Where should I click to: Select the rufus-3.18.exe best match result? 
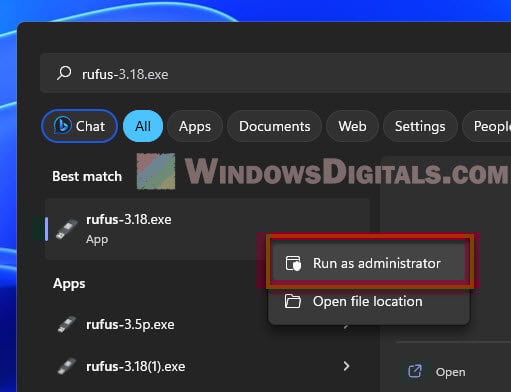pyautogui.click(x=207, y=229)
